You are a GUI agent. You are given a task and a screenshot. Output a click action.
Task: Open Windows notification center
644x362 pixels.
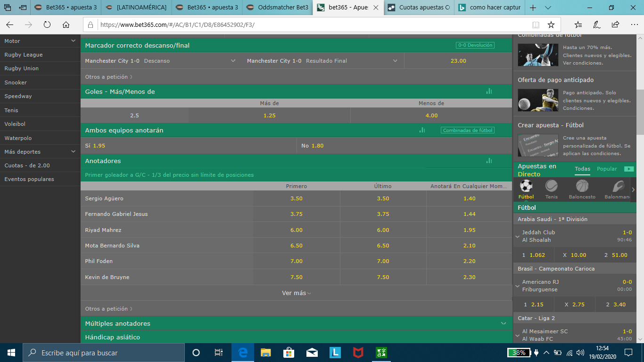pyautogui.click(x=628, y=353)
